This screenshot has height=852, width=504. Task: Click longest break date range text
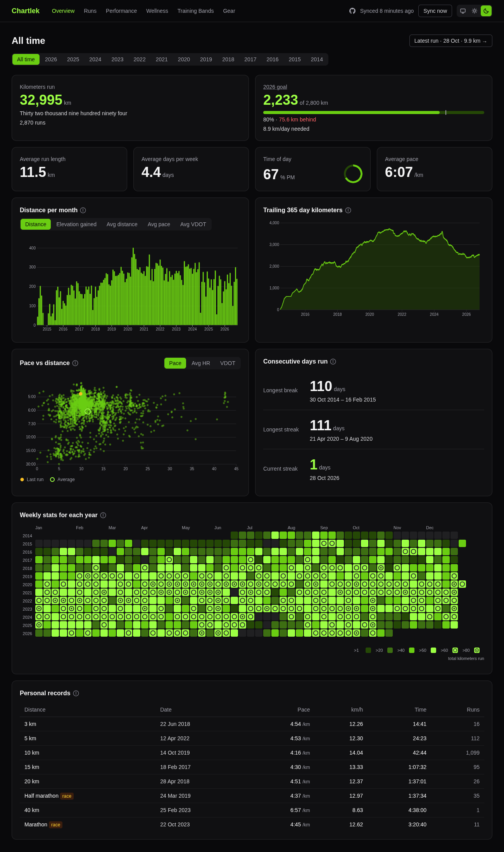(343, 400)
